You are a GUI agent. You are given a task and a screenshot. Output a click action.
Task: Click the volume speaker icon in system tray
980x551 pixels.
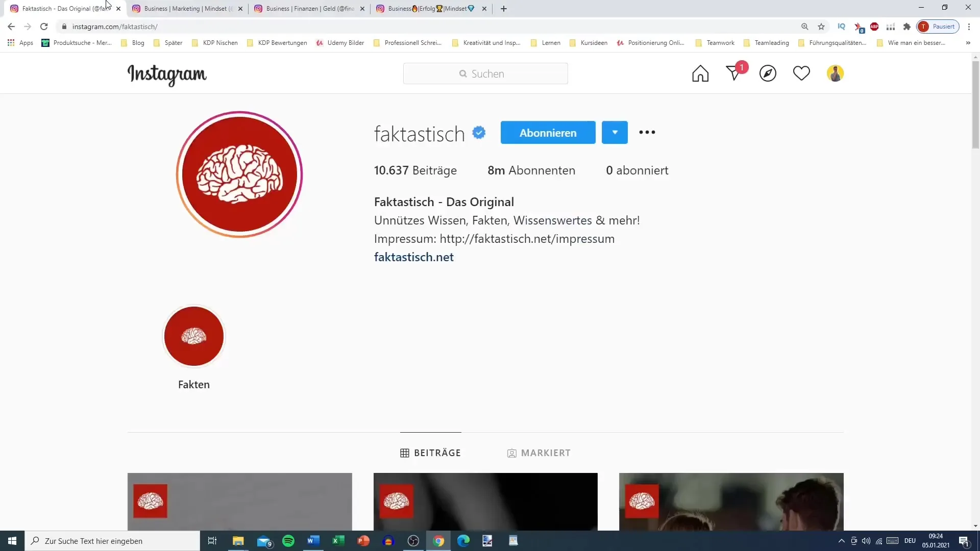866,541
